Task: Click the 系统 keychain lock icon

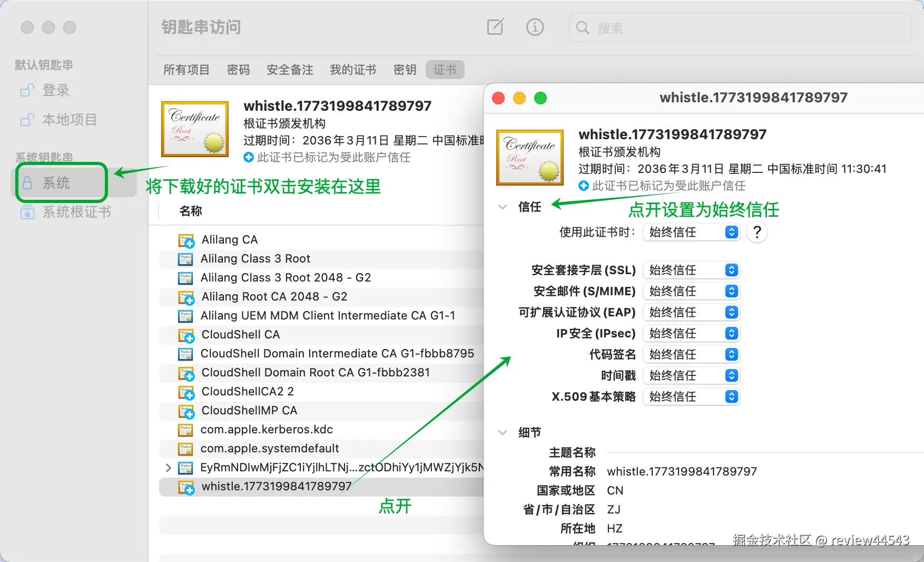Action: (x=27, y=183)
